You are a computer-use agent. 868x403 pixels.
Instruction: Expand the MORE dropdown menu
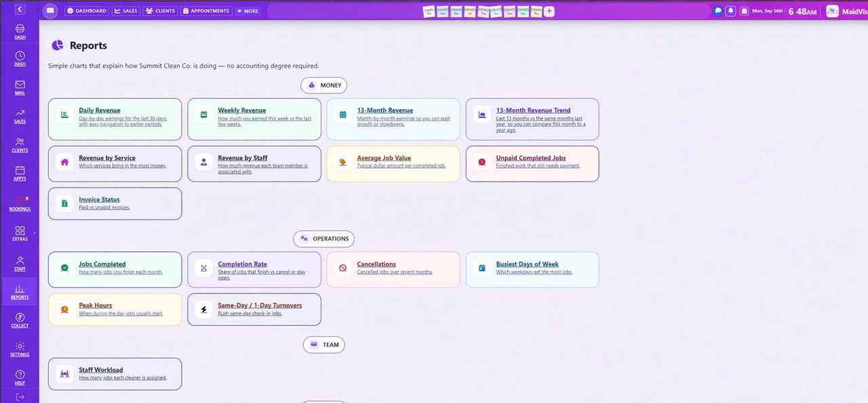(248, 11)
